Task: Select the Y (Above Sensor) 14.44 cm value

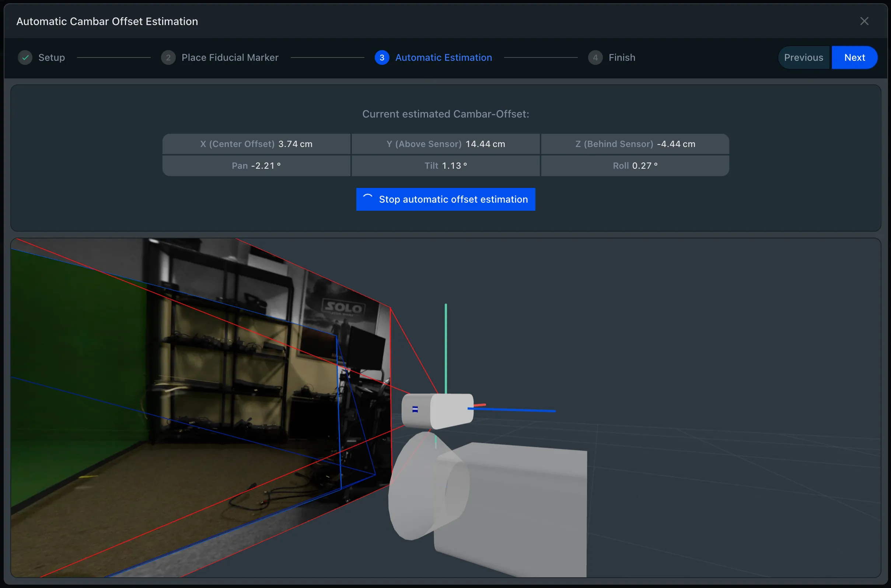Action: pyautogui.click(x=445, y=144)
